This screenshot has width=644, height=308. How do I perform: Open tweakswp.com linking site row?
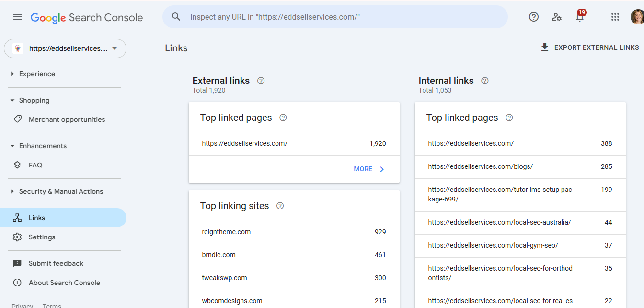click(x=294, y=278)
